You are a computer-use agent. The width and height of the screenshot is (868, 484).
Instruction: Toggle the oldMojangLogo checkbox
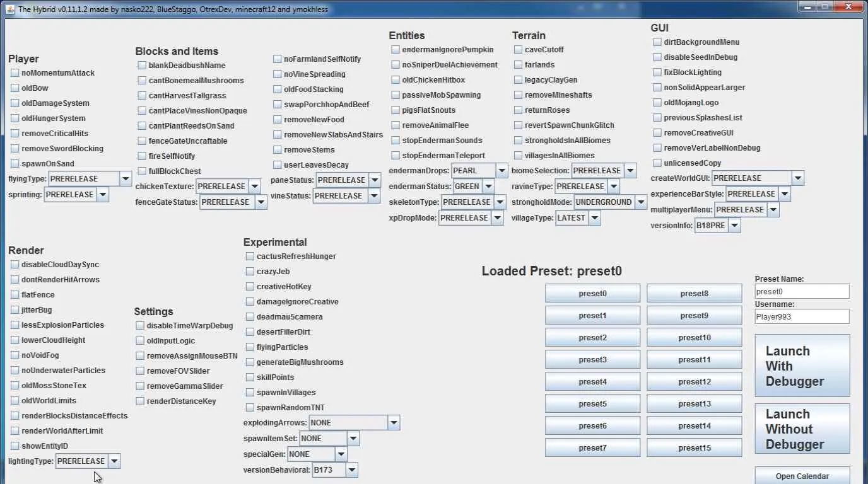coord(657,103)
